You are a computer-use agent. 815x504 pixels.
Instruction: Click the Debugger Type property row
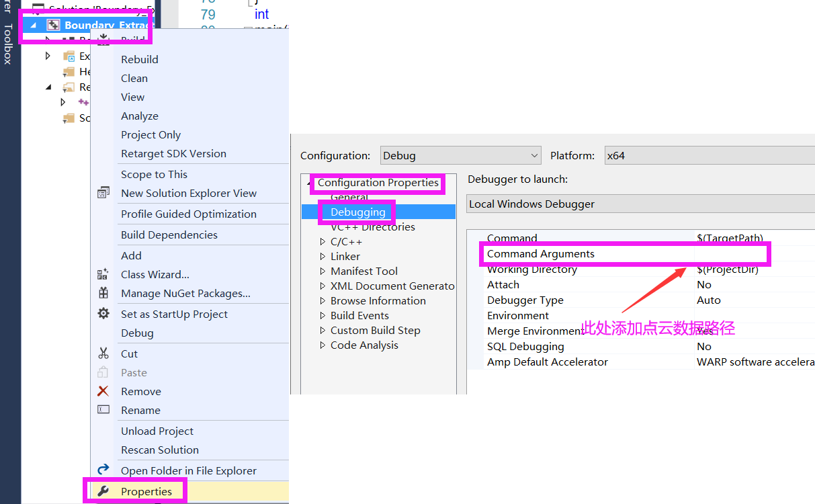[649, 300]
